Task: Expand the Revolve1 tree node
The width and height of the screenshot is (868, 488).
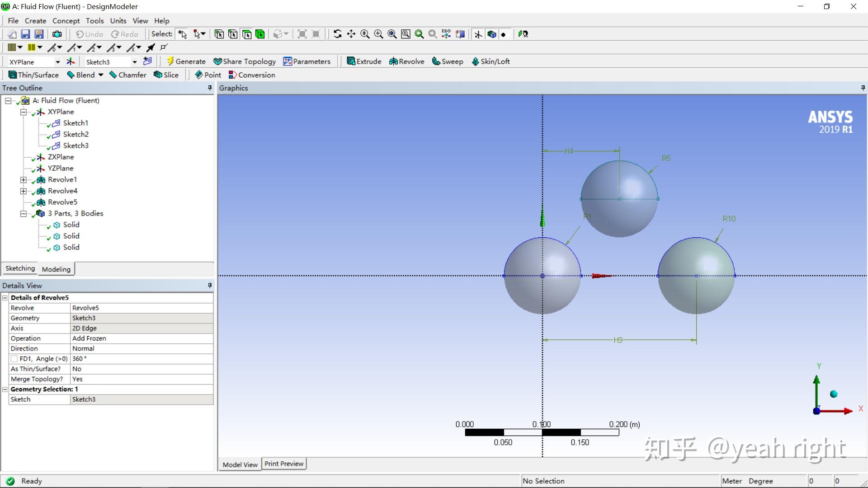Action: click(23, 180)
